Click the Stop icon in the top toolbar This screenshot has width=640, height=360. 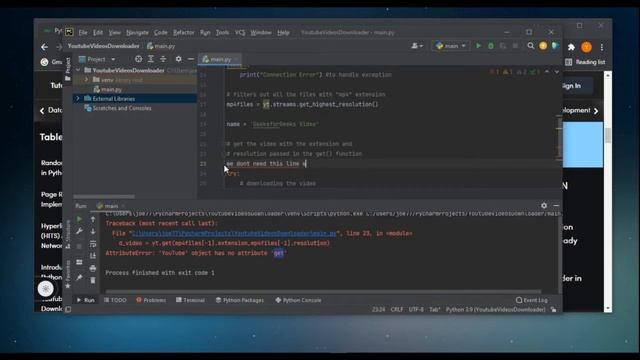515,46
